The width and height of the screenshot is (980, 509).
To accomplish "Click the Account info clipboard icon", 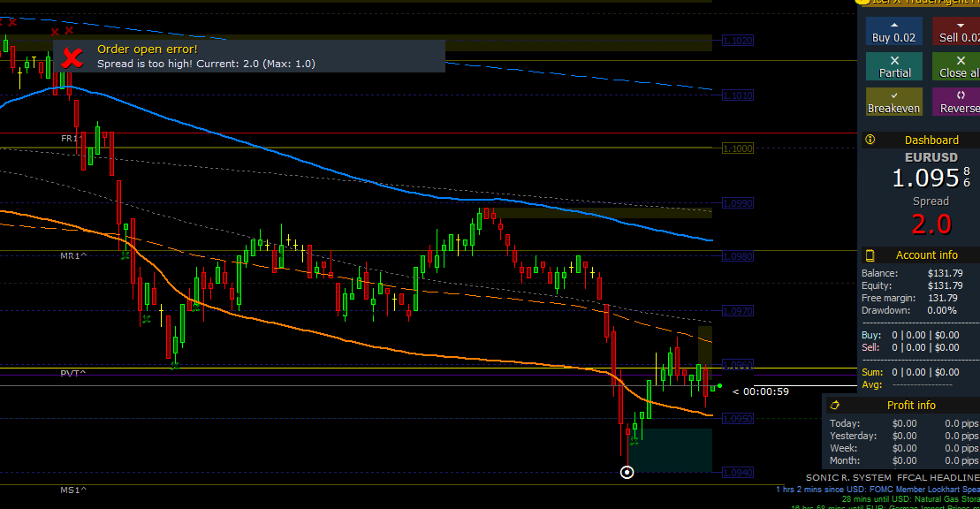I will point(870,255).
